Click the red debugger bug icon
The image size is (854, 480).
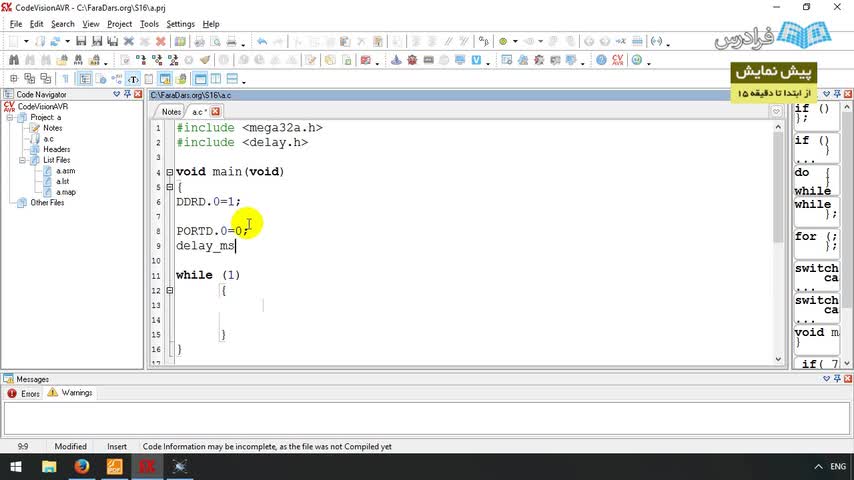(412, 60)
